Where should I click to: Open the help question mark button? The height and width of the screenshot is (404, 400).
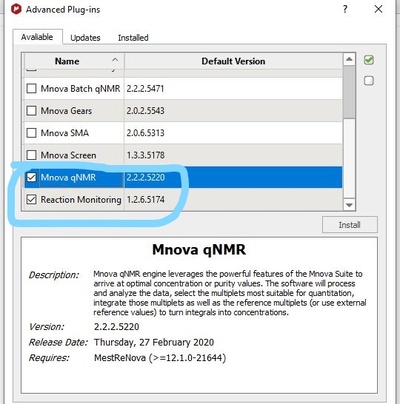coord(345,9)
